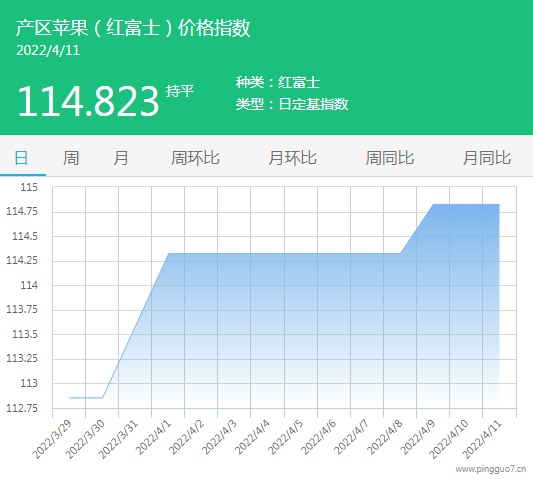
Task: Select the 周环比 tab
Action: 195,158
